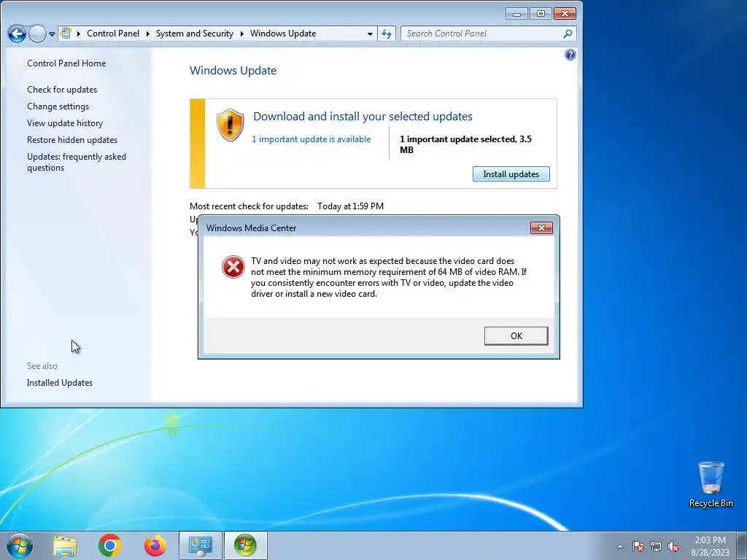Minimize the Windows Update window

coord(516,14)
